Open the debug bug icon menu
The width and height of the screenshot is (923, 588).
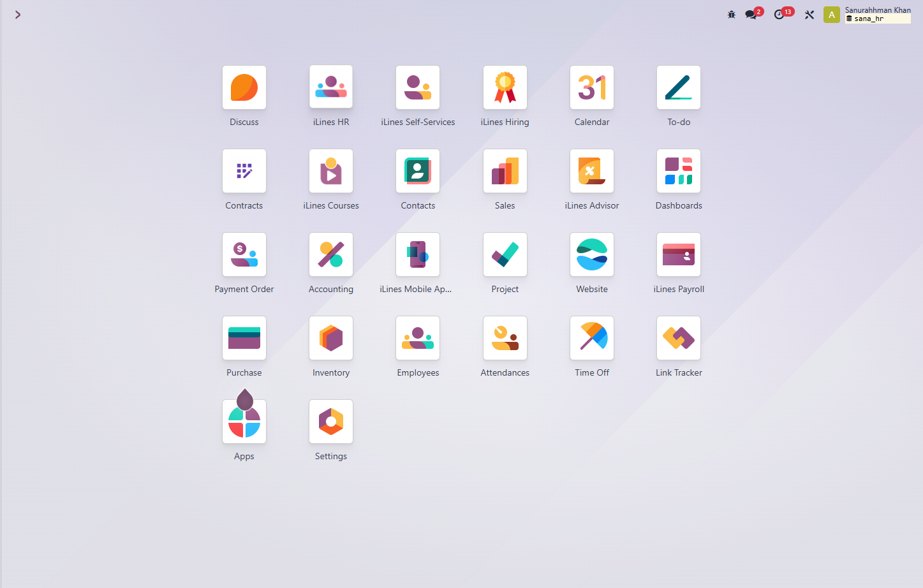pyautogui.click(x=732, y=15)
